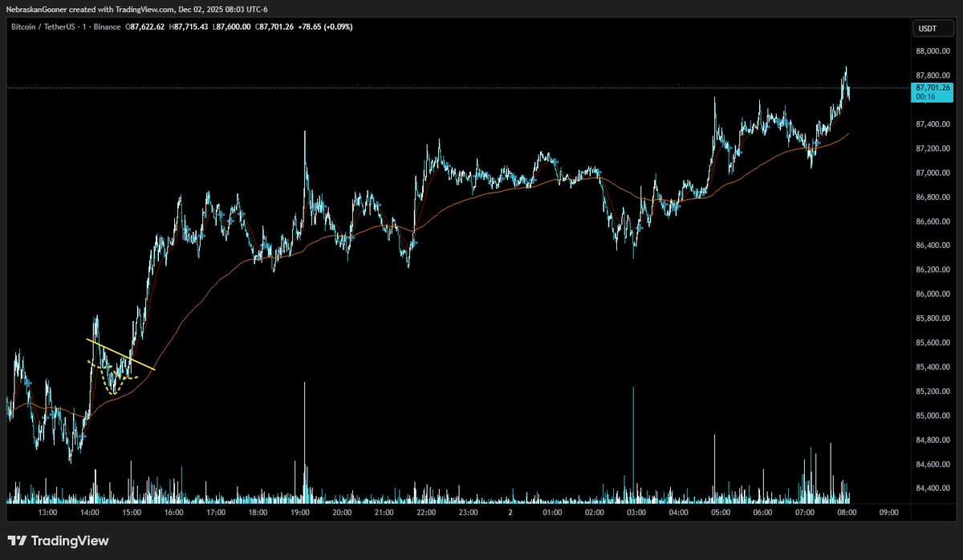Screen dimensions: 963x560
Task: Click the high value H87,715.43
Action: [x=190, y=26]
